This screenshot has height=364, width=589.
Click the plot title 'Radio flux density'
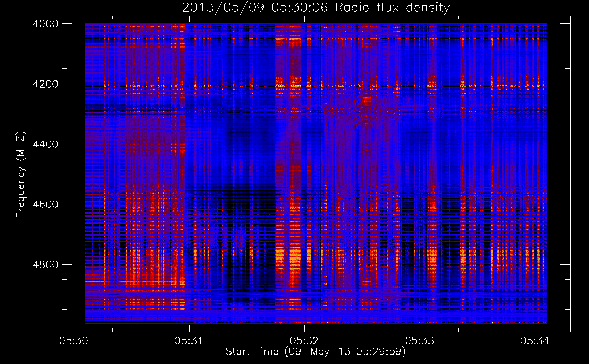(392, 8)
